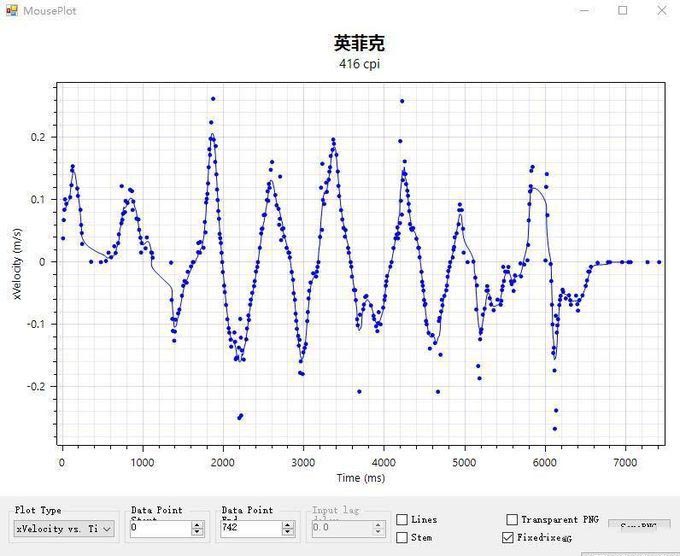Uncheck the Fixed-size checkbox
This screenshot has height=556, width=680.
tap(508, 538)
